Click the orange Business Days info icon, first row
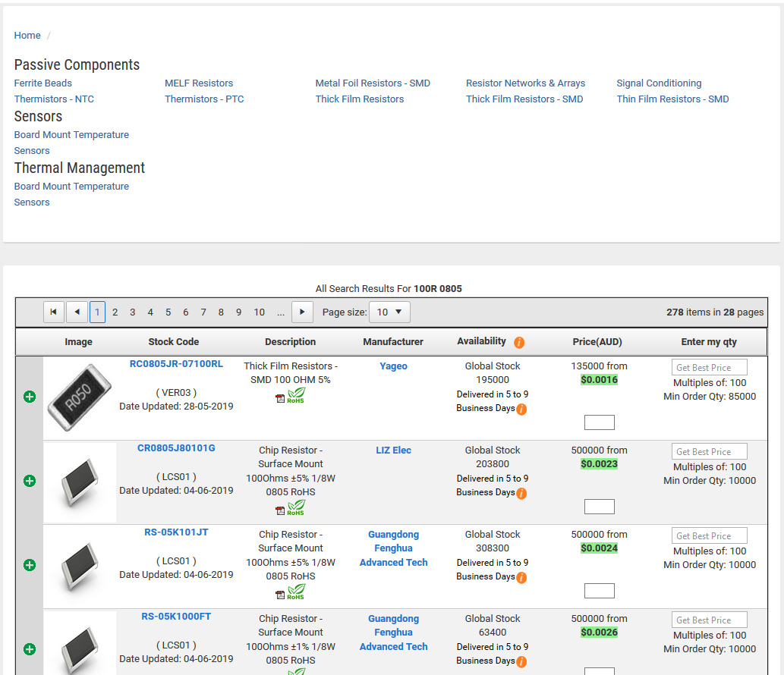Viewport: 784px width, 675px height. click(x=522, y=408)
